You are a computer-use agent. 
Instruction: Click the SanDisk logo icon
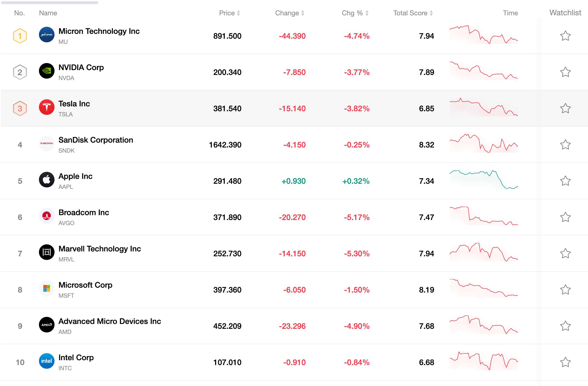click(x=47, y=143)
